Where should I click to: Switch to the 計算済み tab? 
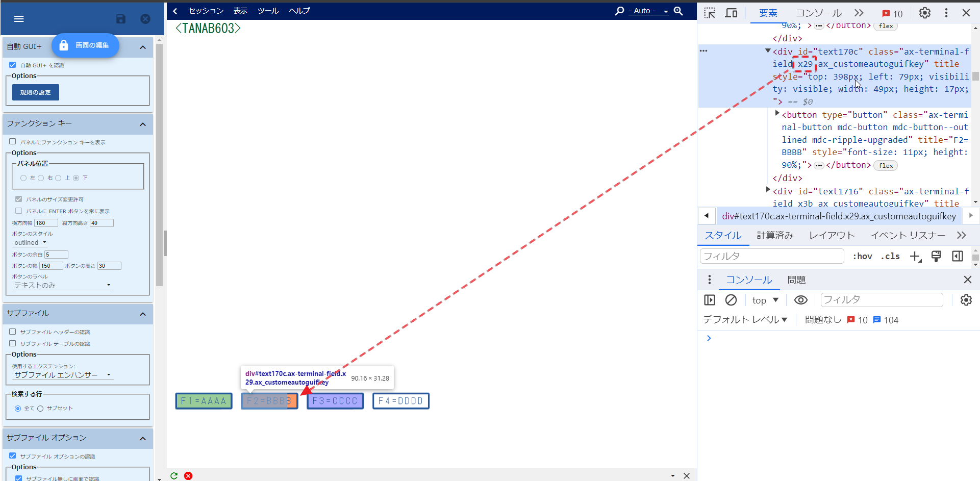point(774,235)
